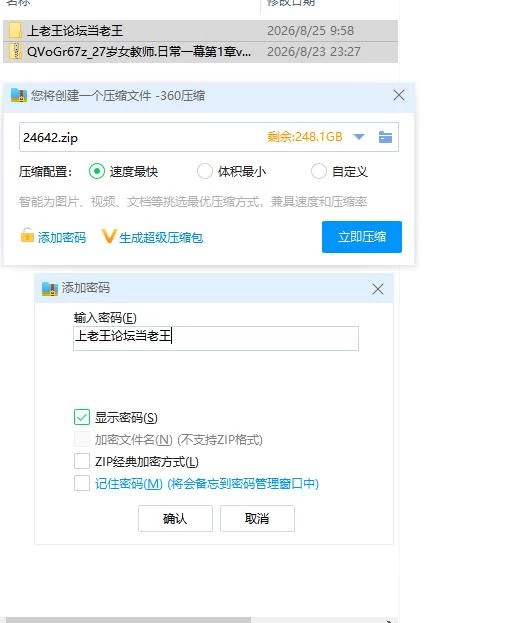Click the zip archive icon of QVoGr67z file
This screenshot has width=511, height=623.
[15, 52]
